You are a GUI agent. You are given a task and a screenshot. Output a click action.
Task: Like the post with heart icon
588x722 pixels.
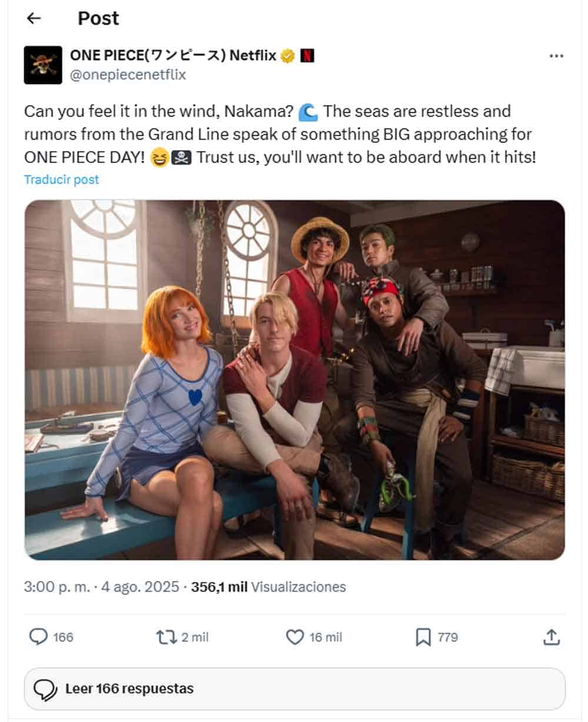(x=295, y=637)
